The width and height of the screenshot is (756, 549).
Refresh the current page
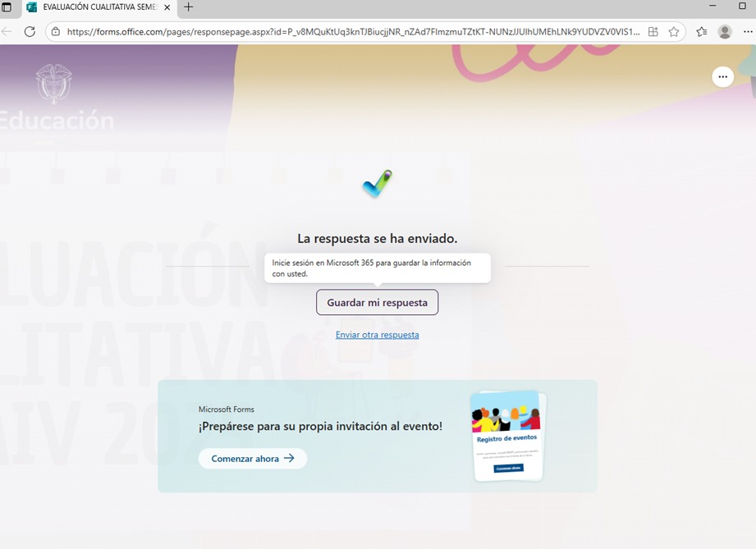tap(30, 32)
